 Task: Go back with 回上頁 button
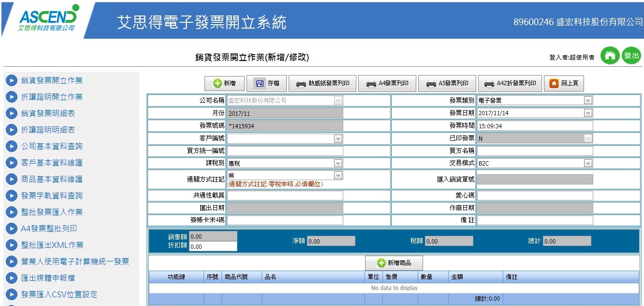[x=564, y=83]
